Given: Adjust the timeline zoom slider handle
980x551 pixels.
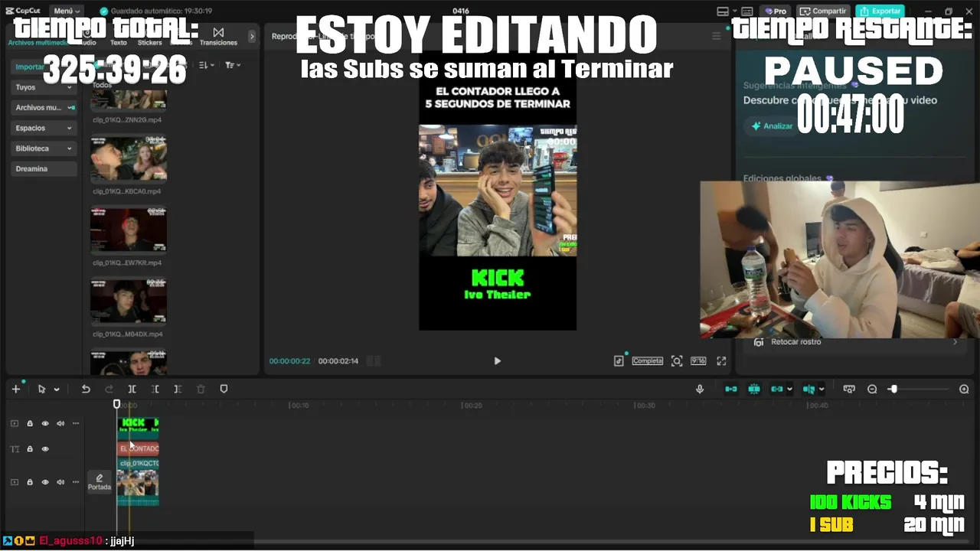Looking at the screenshot, I should click(x=893, y=389).
